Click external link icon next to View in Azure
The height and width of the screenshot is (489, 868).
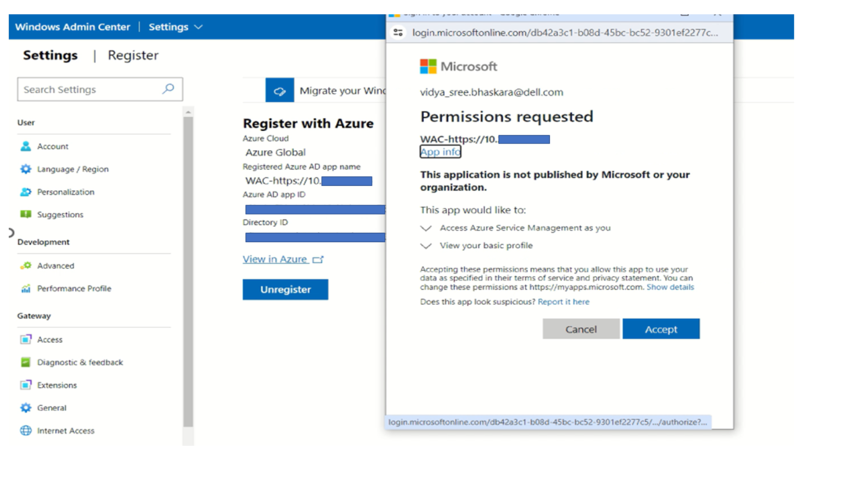coord(318,259)
